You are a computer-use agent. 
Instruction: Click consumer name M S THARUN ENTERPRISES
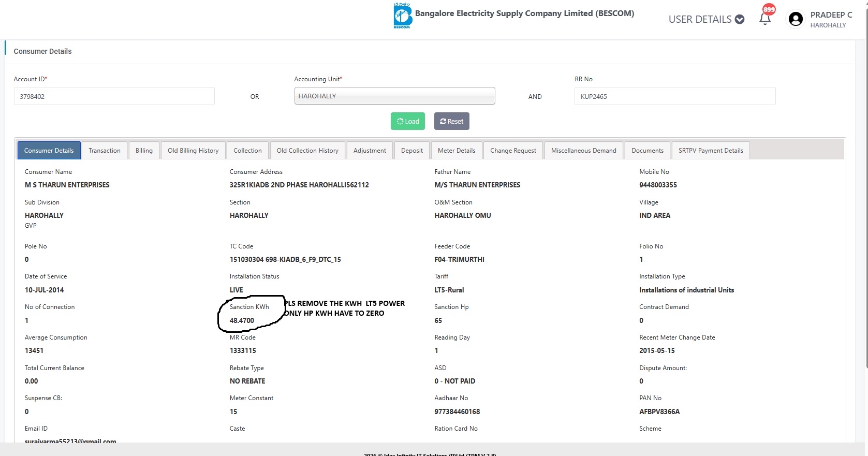[67, 185]
